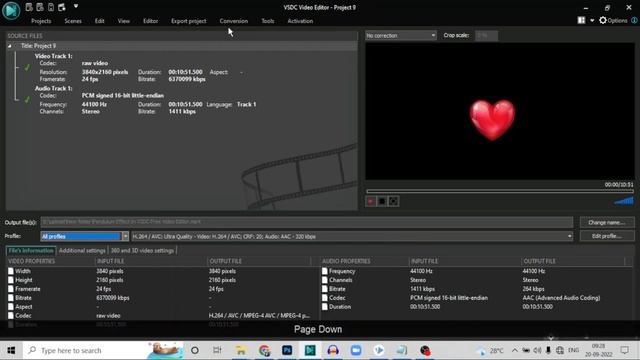The height and width of the screenshot is (360, 640).
Task: Click the Cortana circle icon on taskbar
Action: 195,350
